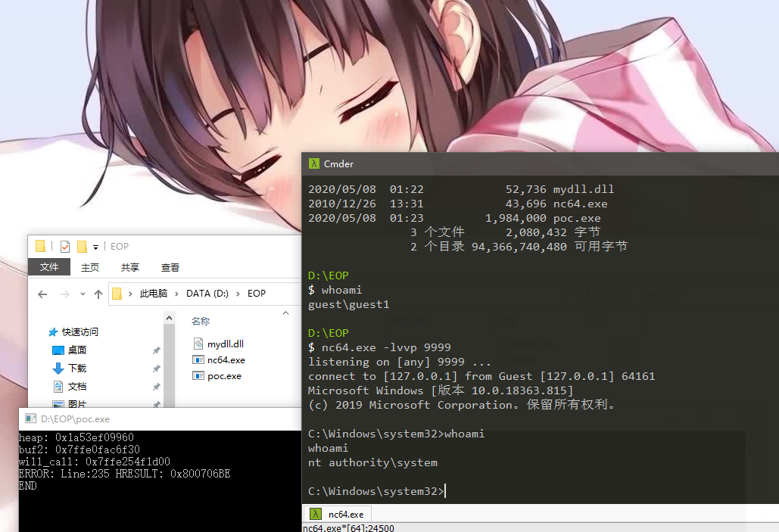Switch to the 查看 ribbon tab
This screenshot has width=779, height=532.
pyautogui.click(x=170, y=267)
